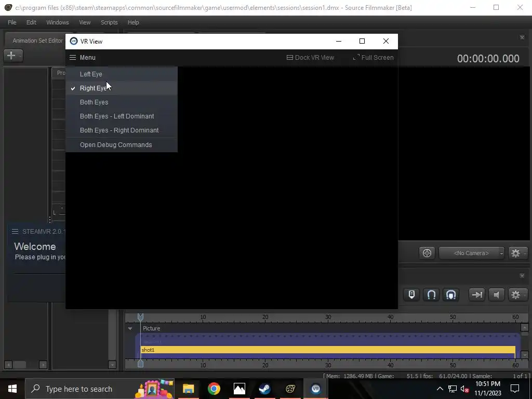Toggle the filled frame snap magnet icon
This screenshot has width=532, height=399.
[x=451, y=295]
